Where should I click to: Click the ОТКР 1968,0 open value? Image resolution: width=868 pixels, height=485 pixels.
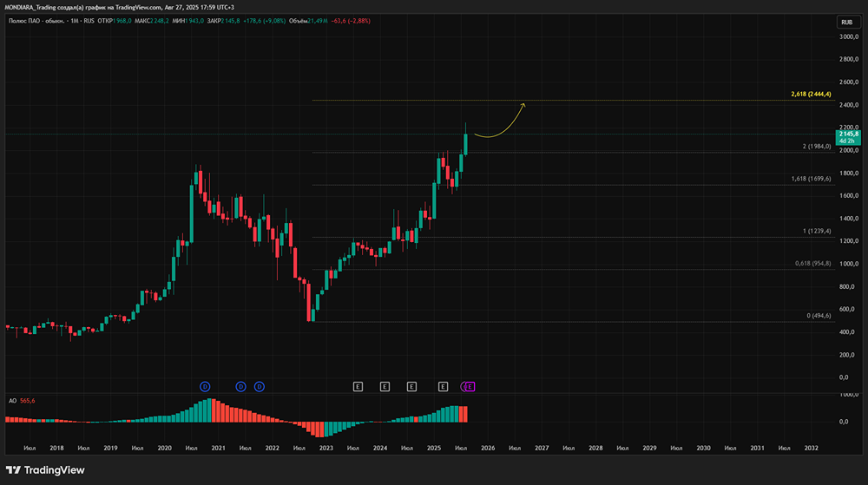pyautogui.click(x=115, y=21)
